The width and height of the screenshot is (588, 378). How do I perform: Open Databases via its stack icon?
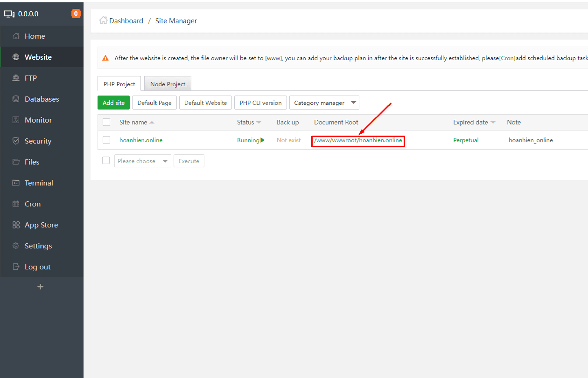tap(16, 99)
